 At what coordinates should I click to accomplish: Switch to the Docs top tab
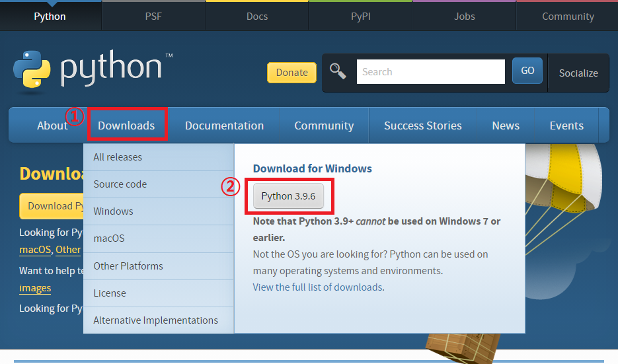coord(257,16)
